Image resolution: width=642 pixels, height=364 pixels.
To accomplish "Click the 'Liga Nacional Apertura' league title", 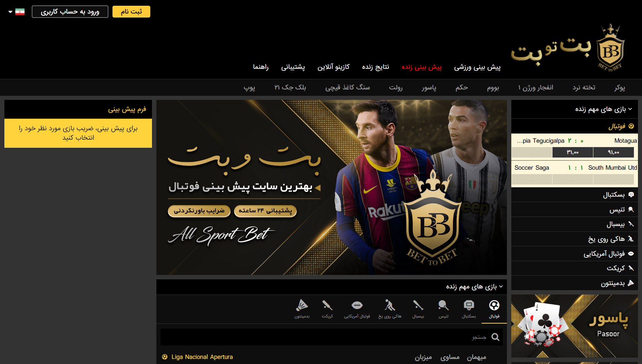I will coord(202,357).
